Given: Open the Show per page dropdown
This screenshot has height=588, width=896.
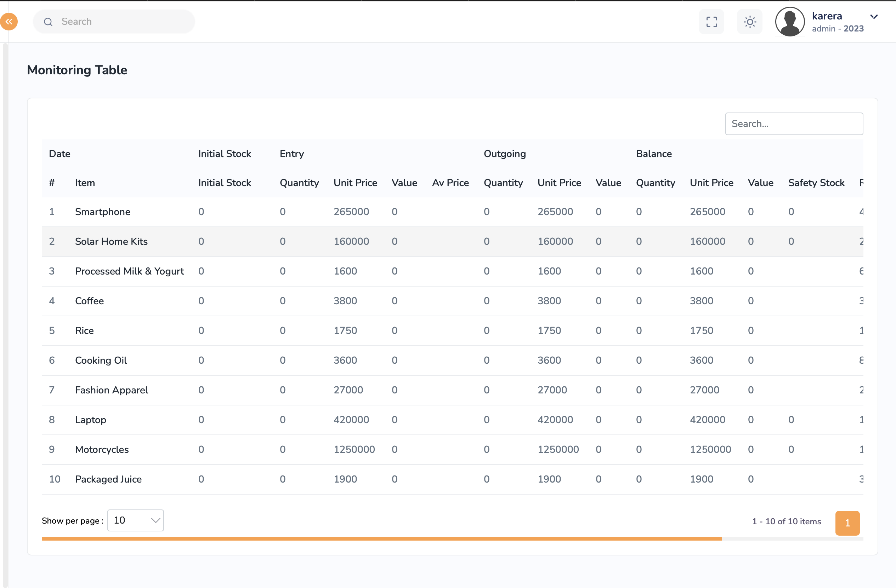Looking at the screenshot, I should point(136,520).
